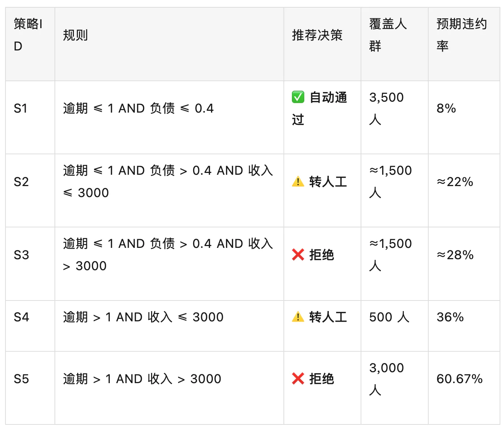Click the 8% default rate cell
Screen dimensions: 504x427
point(464,117)
